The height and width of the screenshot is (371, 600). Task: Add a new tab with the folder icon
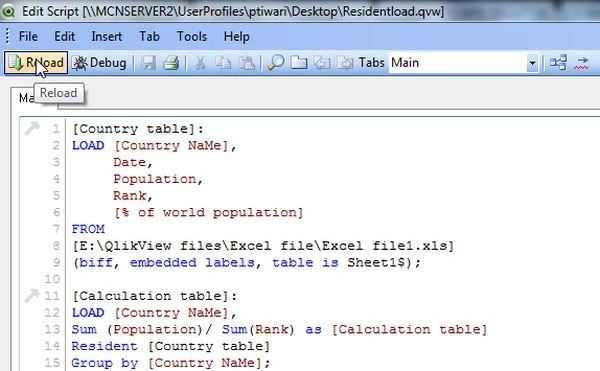click(299, 63)
